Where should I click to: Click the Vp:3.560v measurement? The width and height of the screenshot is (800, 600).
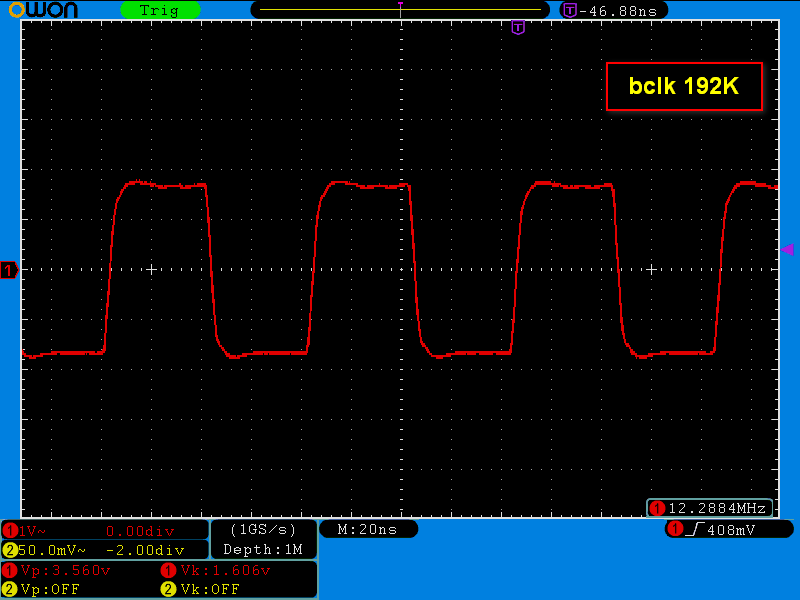pyautogui.click(x=65, y=570)
